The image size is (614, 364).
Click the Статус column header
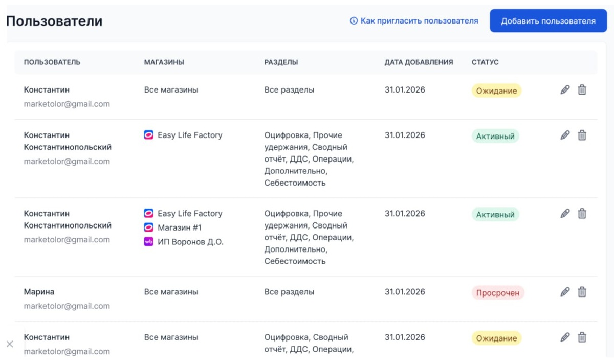point(485,62)
